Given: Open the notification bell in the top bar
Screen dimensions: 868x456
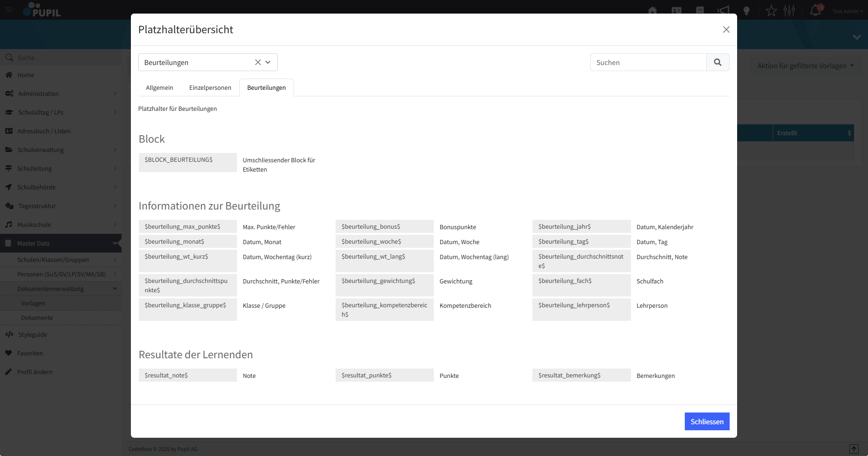Looking at the screenshot, I should click(815, 10).
